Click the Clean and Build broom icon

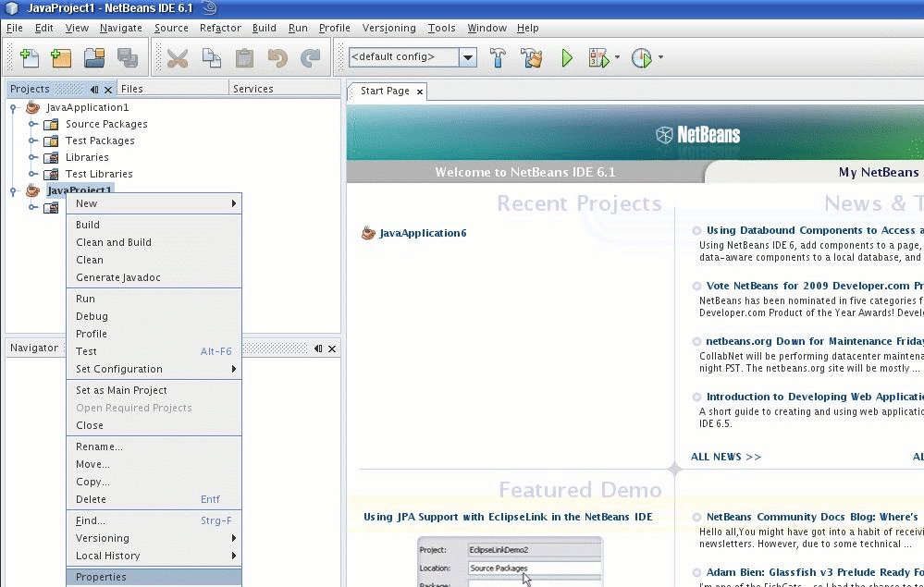(532, 57)
